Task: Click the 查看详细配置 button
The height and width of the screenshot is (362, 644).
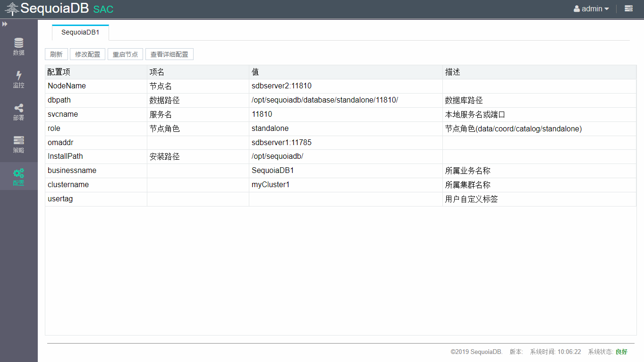Action: (x=169, y=54)
